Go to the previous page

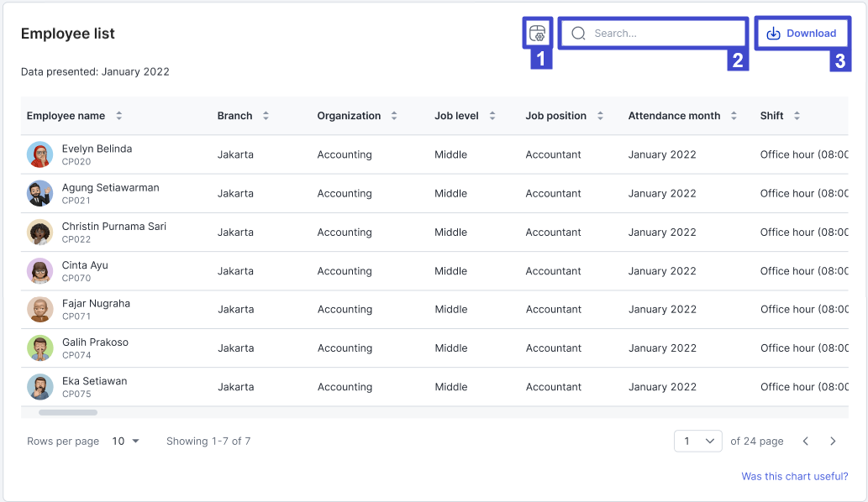pos(805,441)
